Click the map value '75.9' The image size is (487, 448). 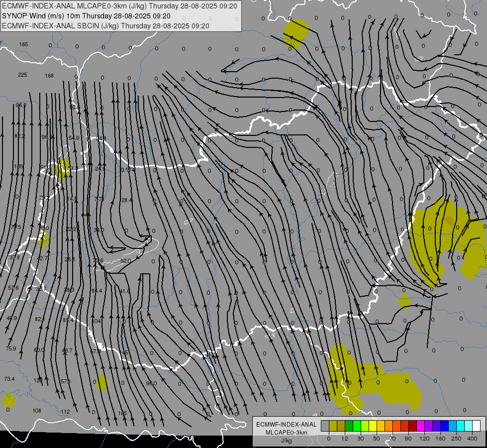tap(10, 348)
